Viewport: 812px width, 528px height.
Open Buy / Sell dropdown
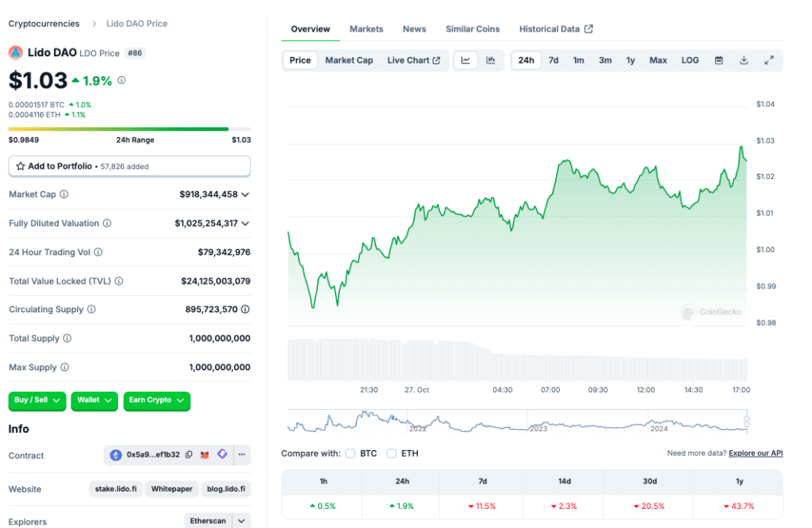(37, 400)
